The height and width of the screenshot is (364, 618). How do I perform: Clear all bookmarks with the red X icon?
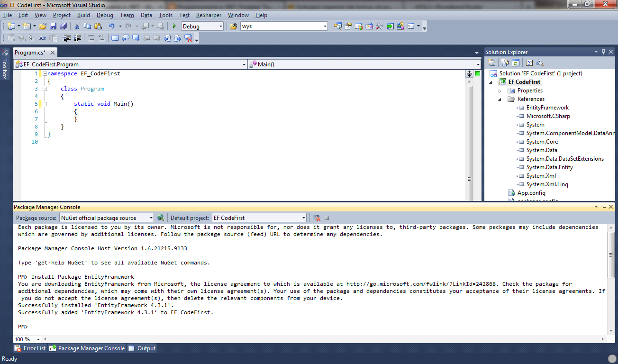(x=189, y=38)
